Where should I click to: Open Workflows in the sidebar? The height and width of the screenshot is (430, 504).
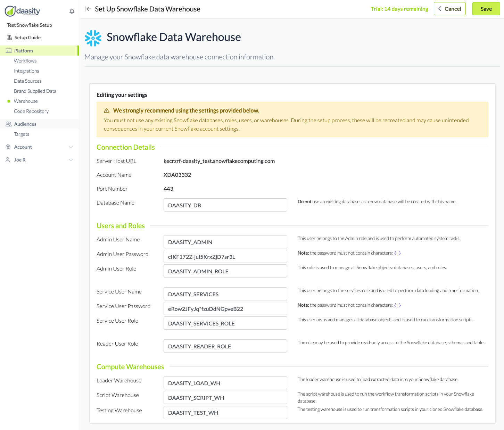coord(25,61)
